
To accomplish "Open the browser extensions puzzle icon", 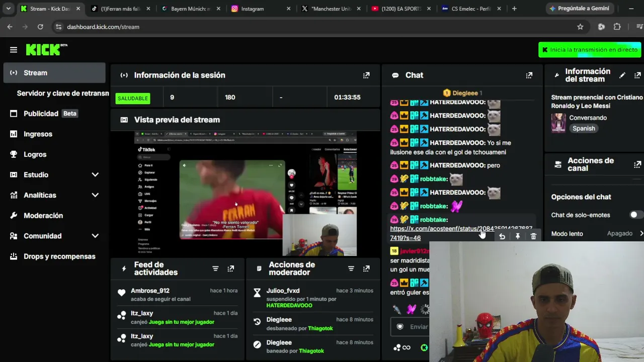I will tap(617, 27).
